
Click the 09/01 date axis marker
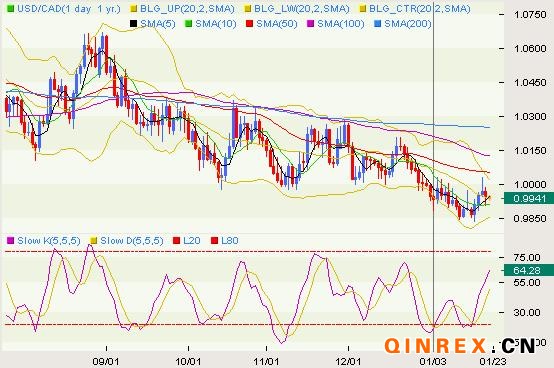tap(106, 361)
